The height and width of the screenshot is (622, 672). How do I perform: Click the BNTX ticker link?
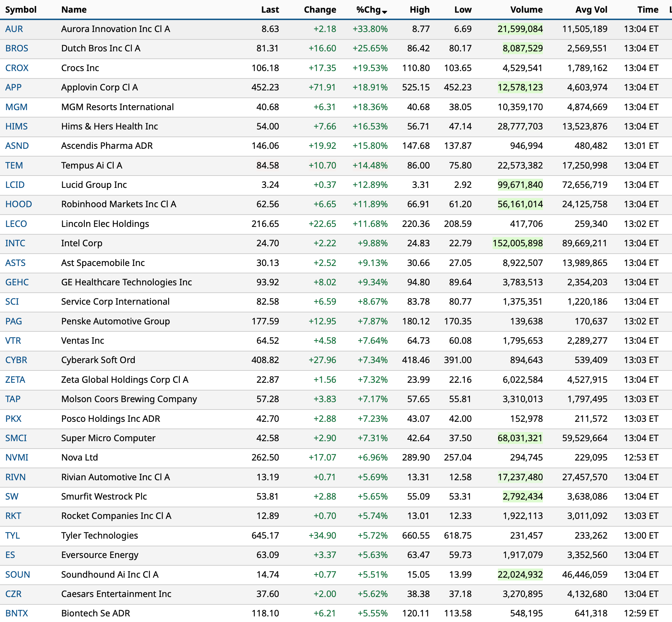17,613
